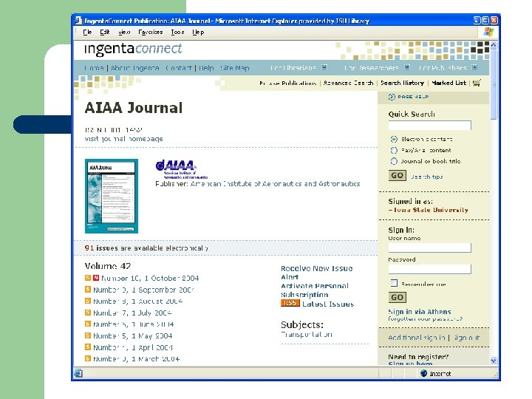Open Sign in via Athens link

click(x=420, y=312)
